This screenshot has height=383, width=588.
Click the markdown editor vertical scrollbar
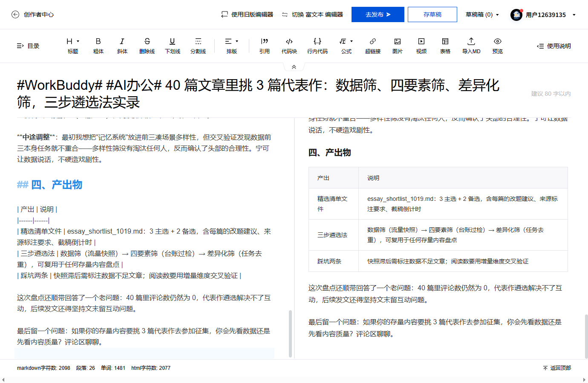coord(291,333)
